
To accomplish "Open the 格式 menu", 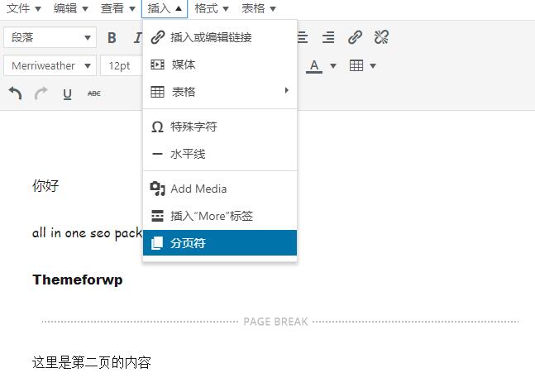I will 212,8.
